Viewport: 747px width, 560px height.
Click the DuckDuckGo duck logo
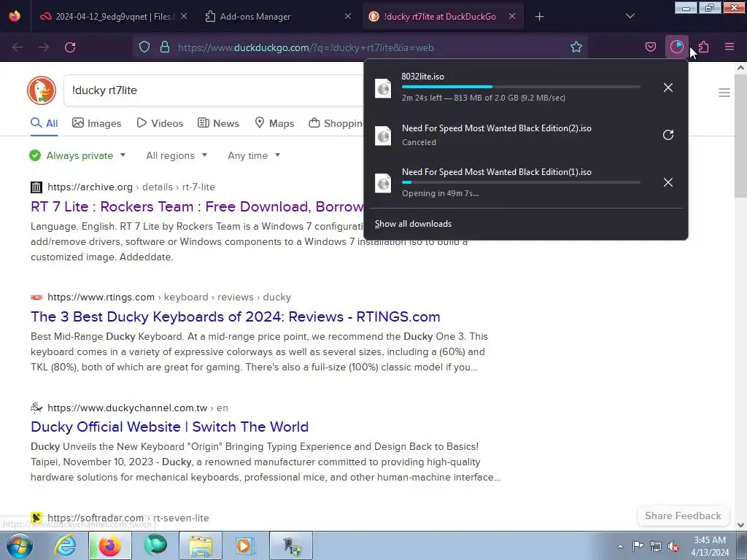[x=42, y=90]
